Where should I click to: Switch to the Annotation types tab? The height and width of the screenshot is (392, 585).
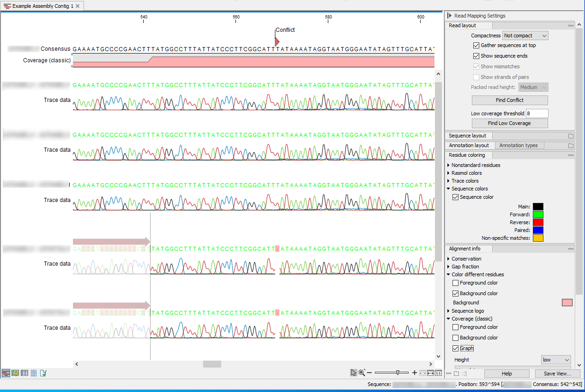click(x=519, y=145)
